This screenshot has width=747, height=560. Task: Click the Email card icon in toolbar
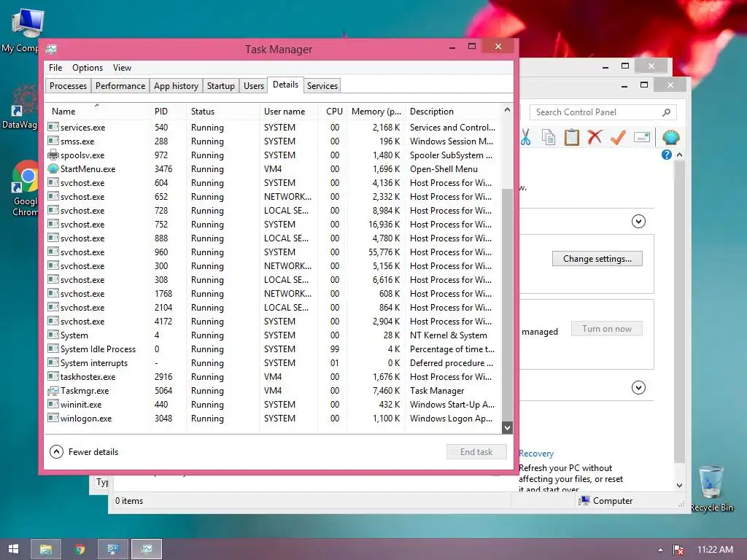642,137
